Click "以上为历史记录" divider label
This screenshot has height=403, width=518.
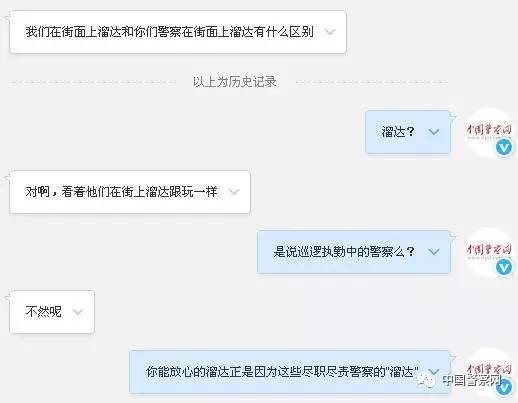[x=235, y=82]
